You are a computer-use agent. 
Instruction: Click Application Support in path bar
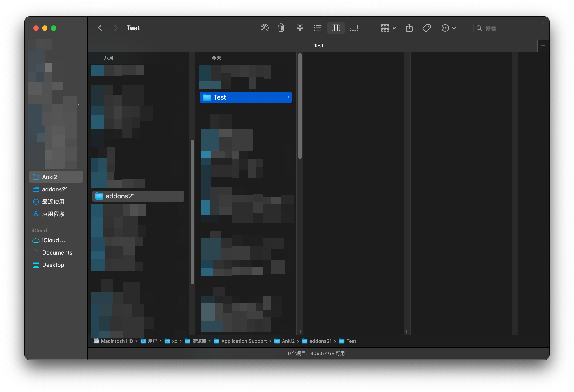tap(244, 341)
